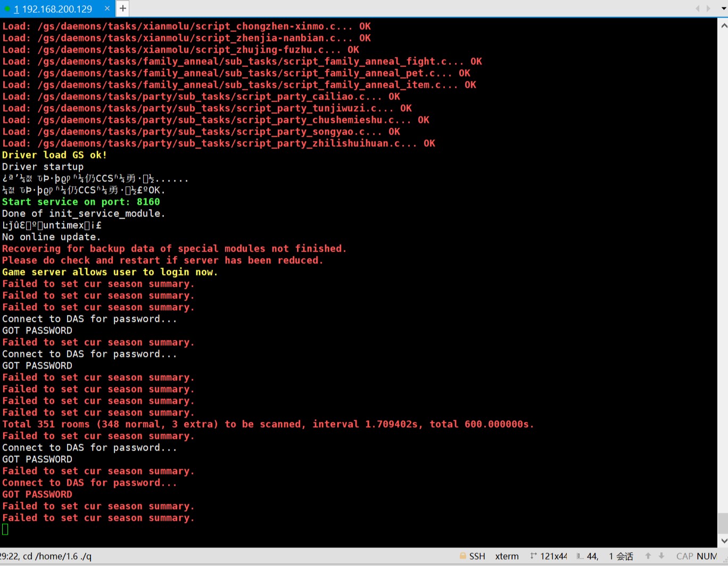Click the terminal cursor at the prompt line
The width and height of the screenshot is (728, 566).
coord(5,529)
